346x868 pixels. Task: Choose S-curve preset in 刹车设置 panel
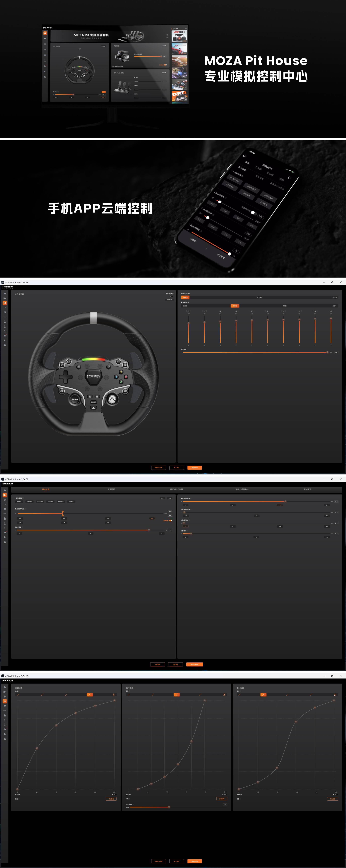pyautogui.click(x=153, y=695)
